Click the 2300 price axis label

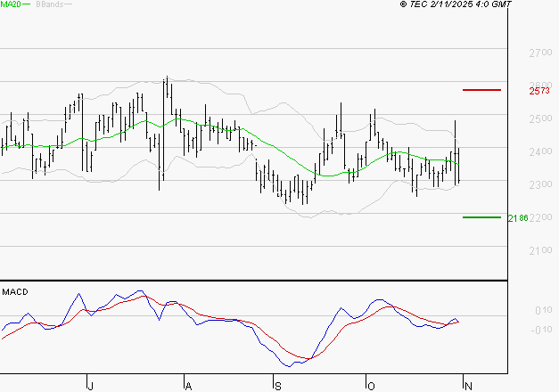(541, 184)
